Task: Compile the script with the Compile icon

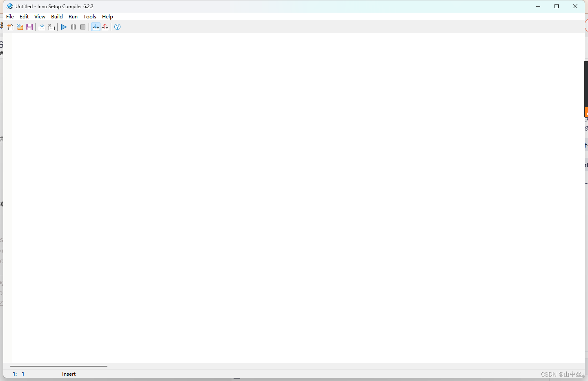Action: tap(42, 27)
